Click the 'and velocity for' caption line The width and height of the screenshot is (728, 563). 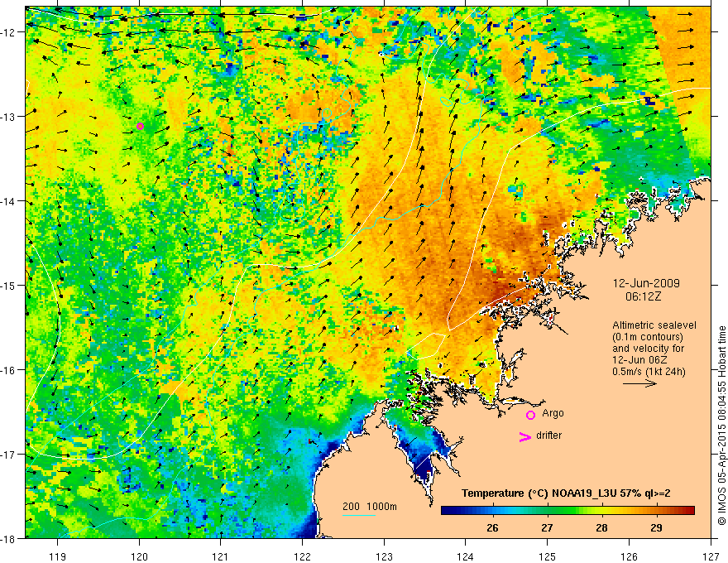tap(648, 349)
